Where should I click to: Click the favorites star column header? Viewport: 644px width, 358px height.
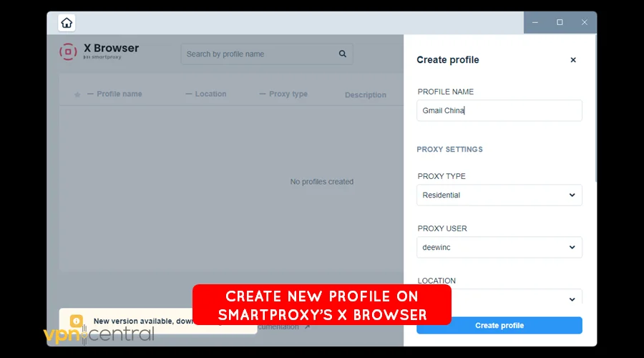[77, 95]
